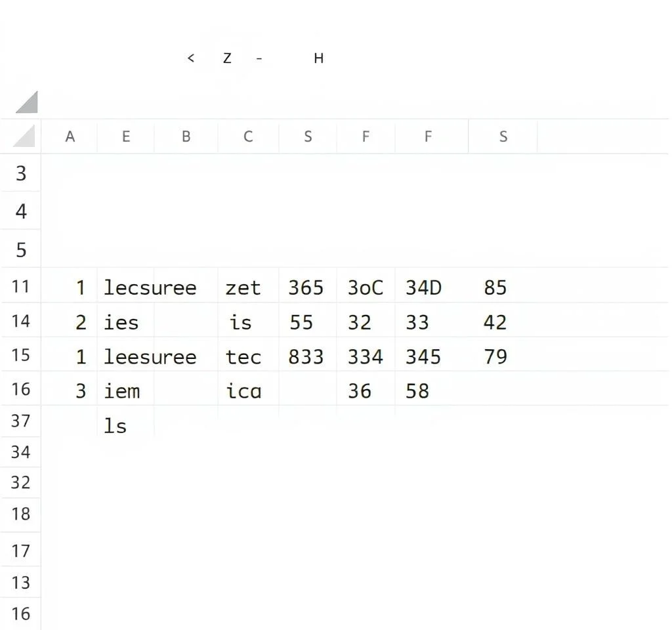
Task: Select row header 11
Action: tap(20, 286)
